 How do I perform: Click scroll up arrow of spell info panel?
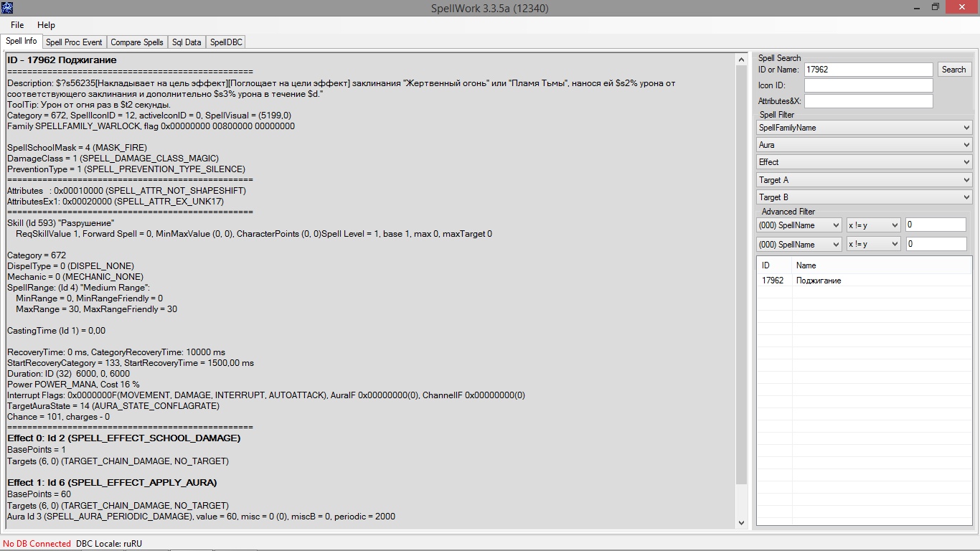pos(741,60)
